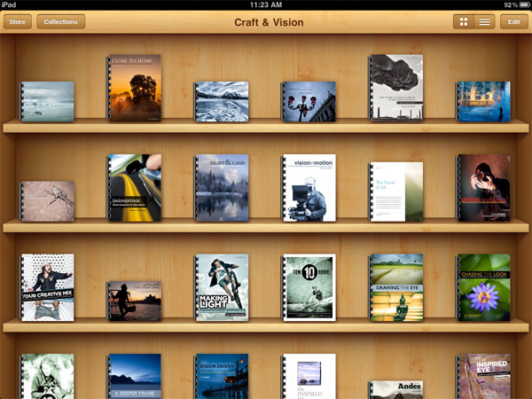Open the blue reflection book on top shelf

(x=483, y=101)
